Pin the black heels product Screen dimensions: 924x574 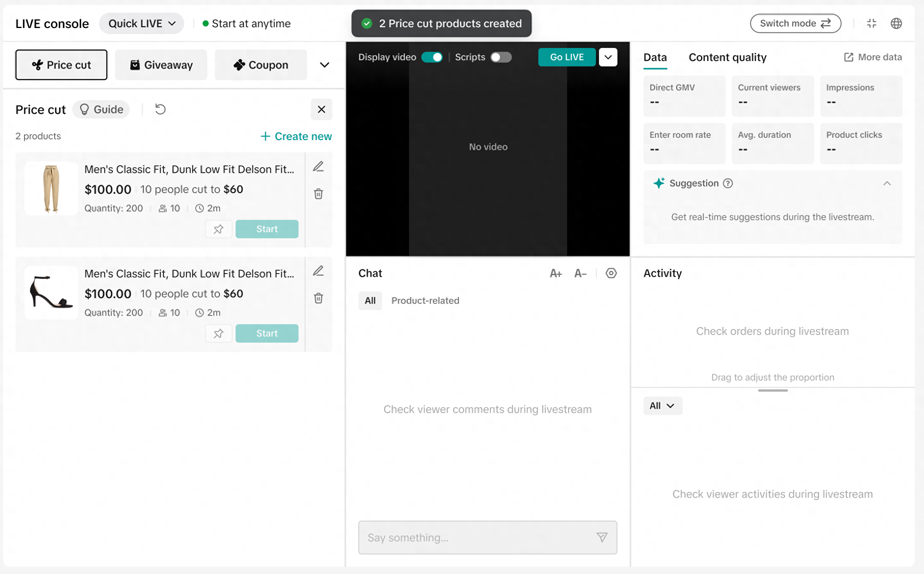(x=218, y=333)
